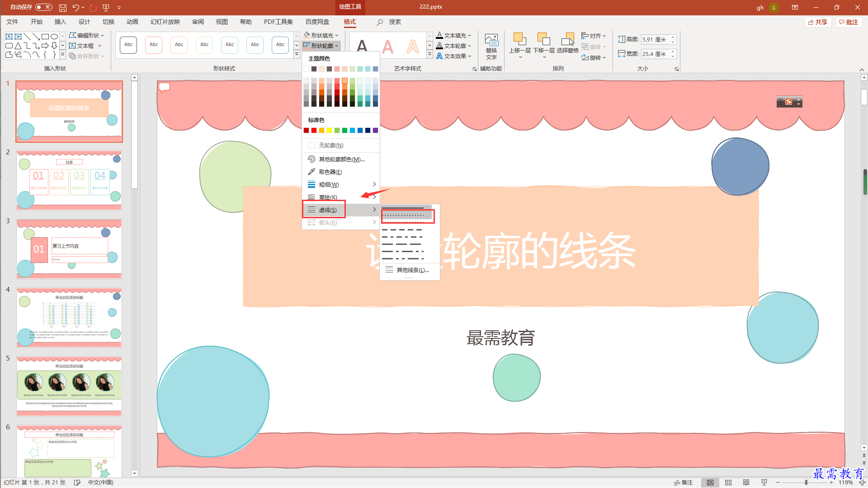The width and height of the screenshot is (868, 488).
Task: Pick the standard yellow color swatch
Action: [330, 131]
